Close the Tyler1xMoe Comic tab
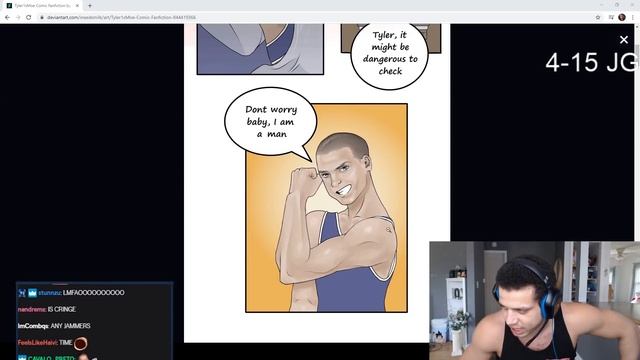 [77, 6]
